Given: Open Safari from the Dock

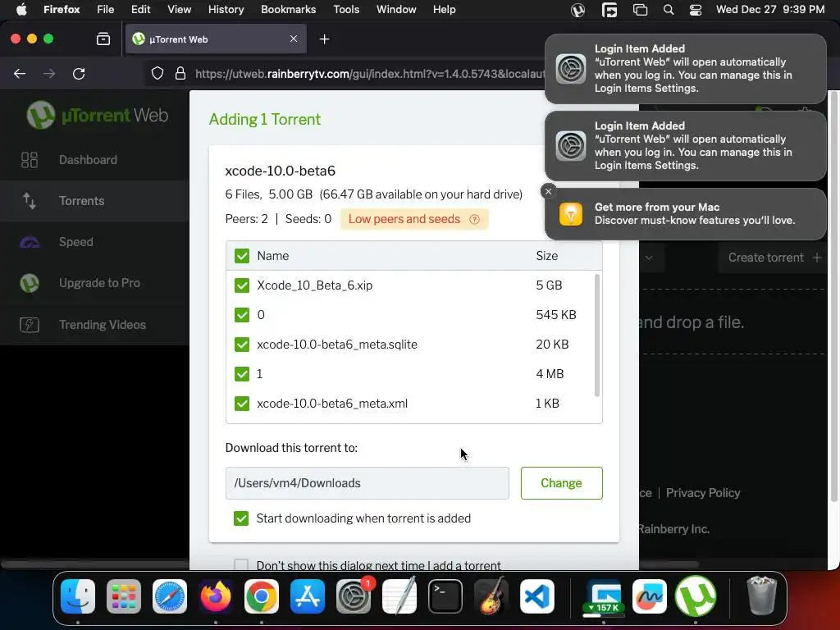Looking at the screenshot, I should [x=170, y=596].
